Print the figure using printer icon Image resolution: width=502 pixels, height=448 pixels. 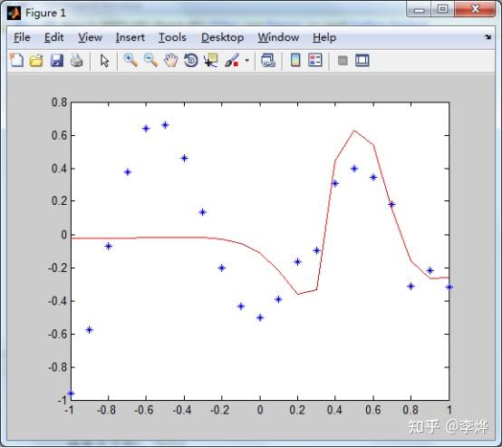tap(76, 60)
